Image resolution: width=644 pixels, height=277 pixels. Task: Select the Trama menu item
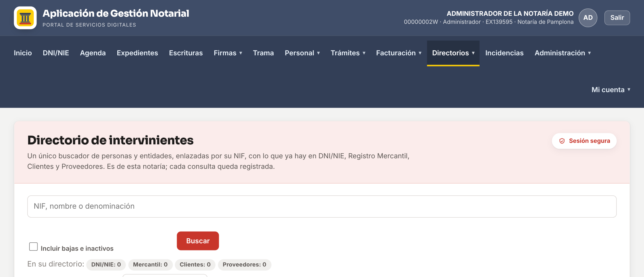[x=263, y=53]
